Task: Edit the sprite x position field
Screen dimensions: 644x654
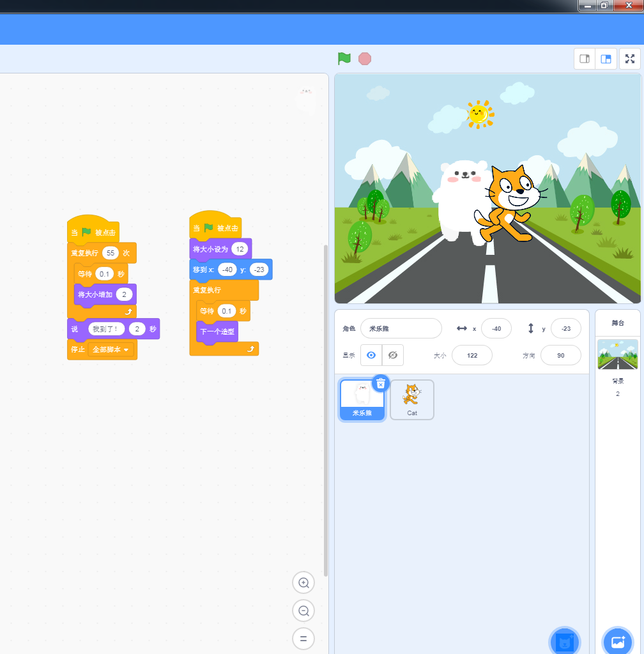Action: pos(496,329)
